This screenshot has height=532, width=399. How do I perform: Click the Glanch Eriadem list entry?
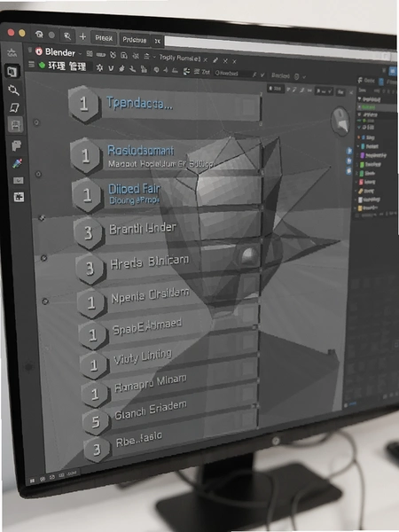click(x=170, y=412)
